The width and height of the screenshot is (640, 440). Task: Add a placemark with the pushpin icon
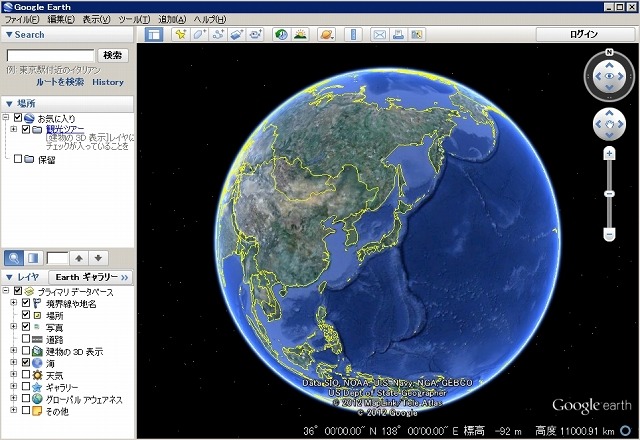point(180,35)
